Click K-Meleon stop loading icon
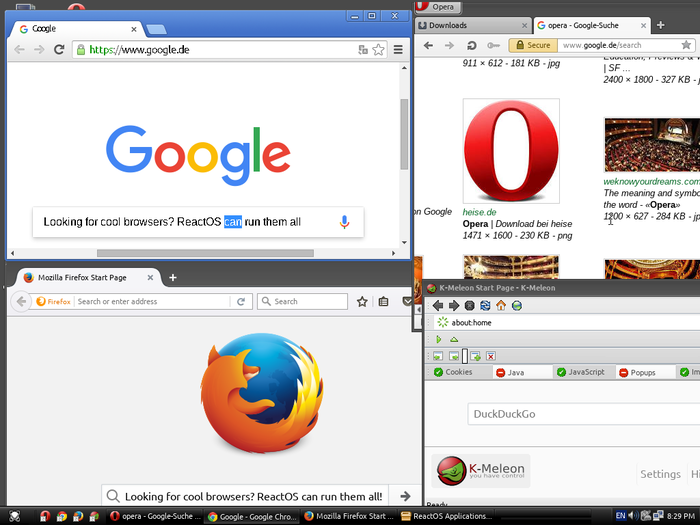The width and height of the screenshot is (700, 525). coord(469,305)
